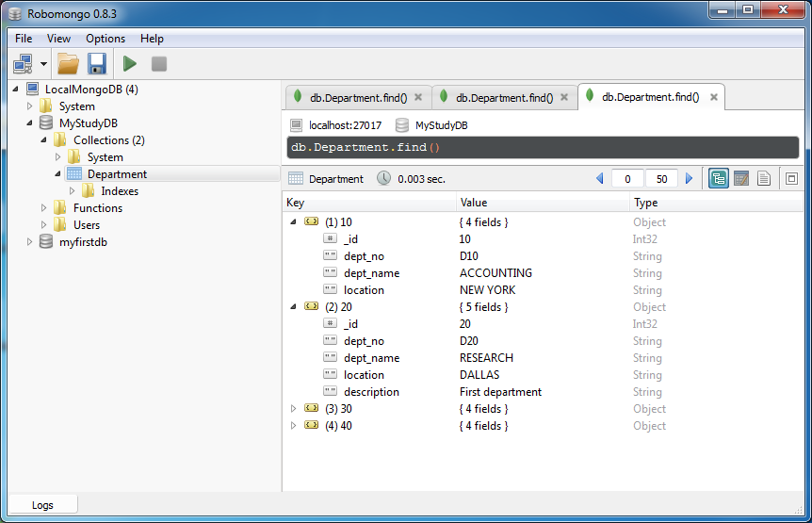Run the query with green Play icon
The height and width of the screenshot is (523, 812).
point(129,64)
